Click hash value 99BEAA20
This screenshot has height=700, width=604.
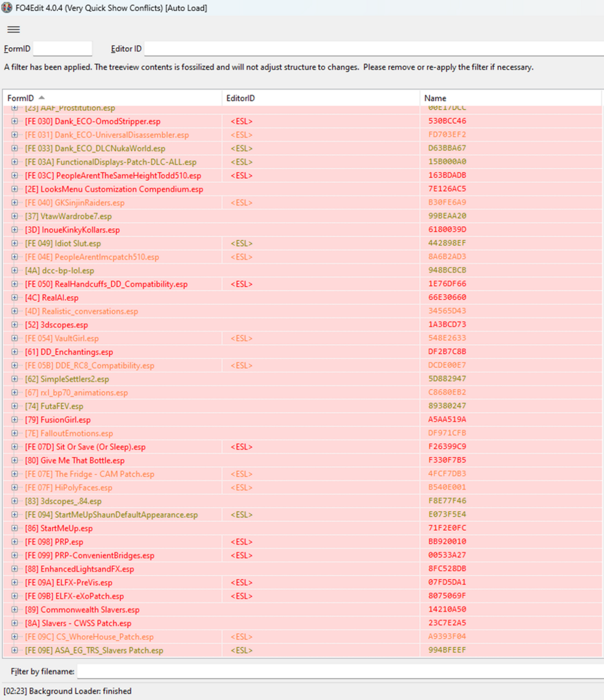[x=447, y=216]
